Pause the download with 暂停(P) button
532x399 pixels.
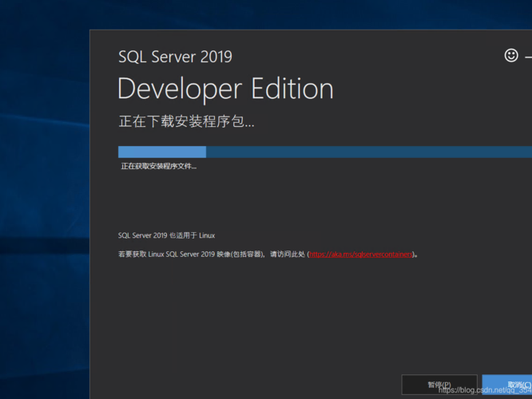pos(439,385)
